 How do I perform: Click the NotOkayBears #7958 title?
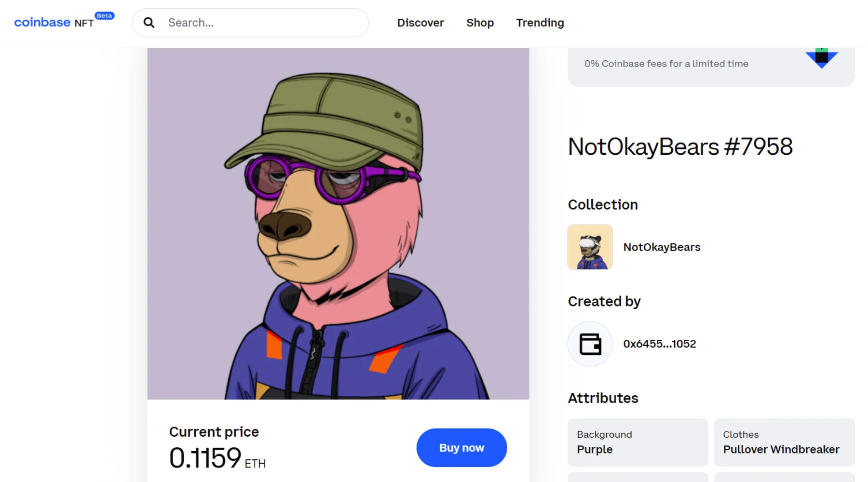680,147
